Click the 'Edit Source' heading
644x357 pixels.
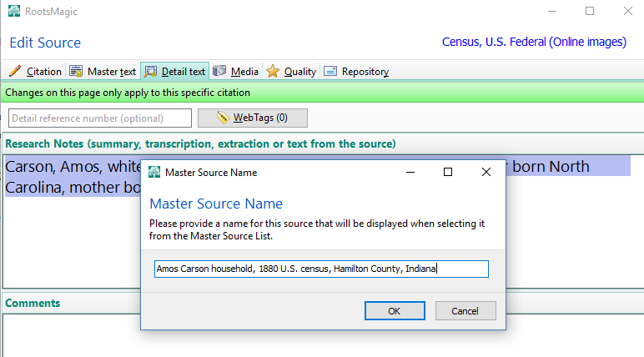45,43
